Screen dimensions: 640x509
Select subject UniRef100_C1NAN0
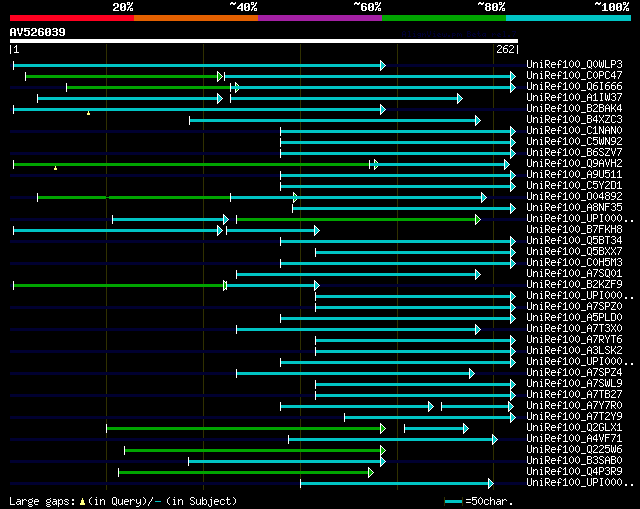click(574, 131)
